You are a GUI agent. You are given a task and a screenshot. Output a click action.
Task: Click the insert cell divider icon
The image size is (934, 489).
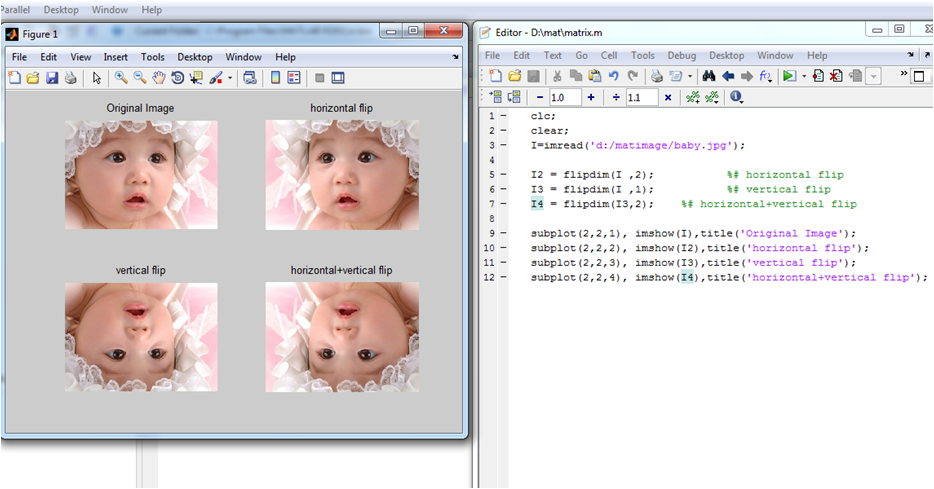(x=693, y=97)
